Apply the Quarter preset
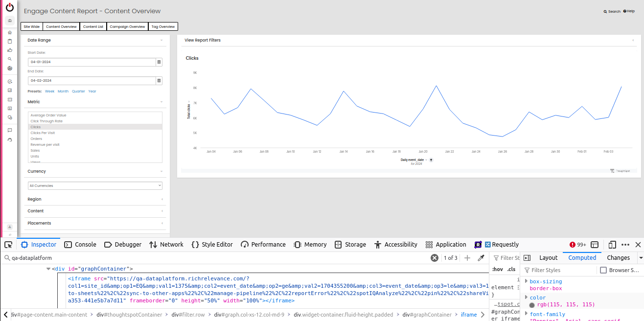This screenshot has width=644, height=321. pos(78,92)
